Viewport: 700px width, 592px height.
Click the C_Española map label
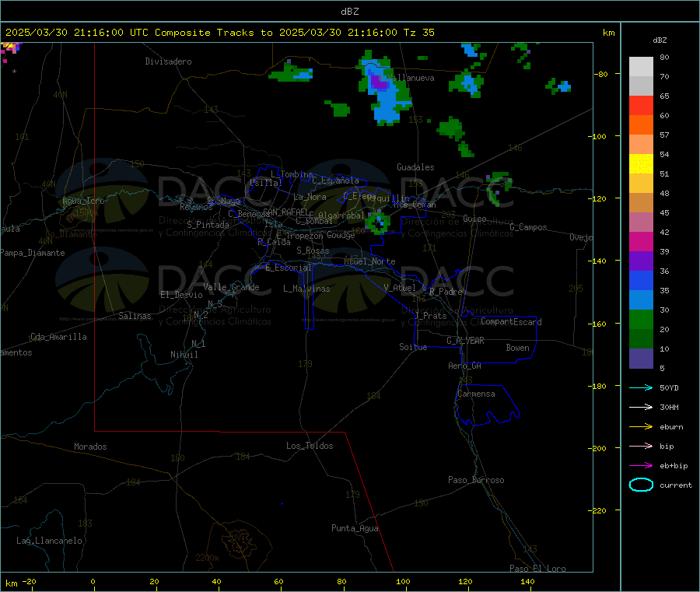tap(335, 180)
